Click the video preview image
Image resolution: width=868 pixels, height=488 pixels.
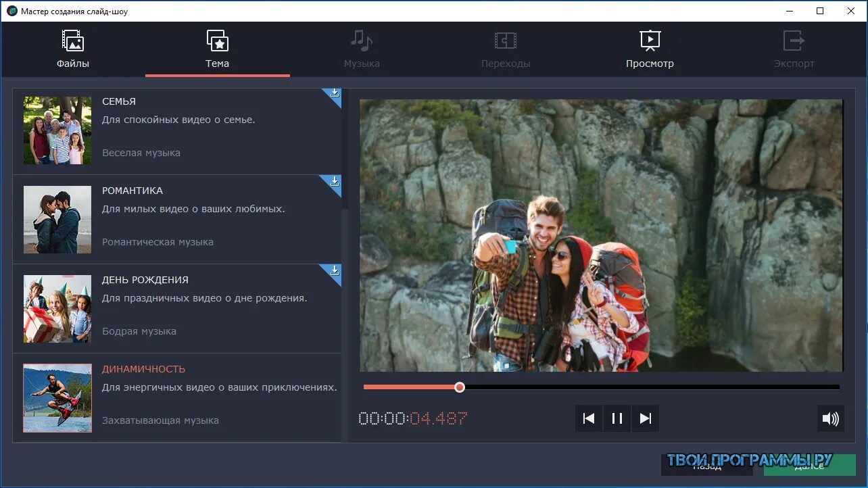click(x=601, y=235)
